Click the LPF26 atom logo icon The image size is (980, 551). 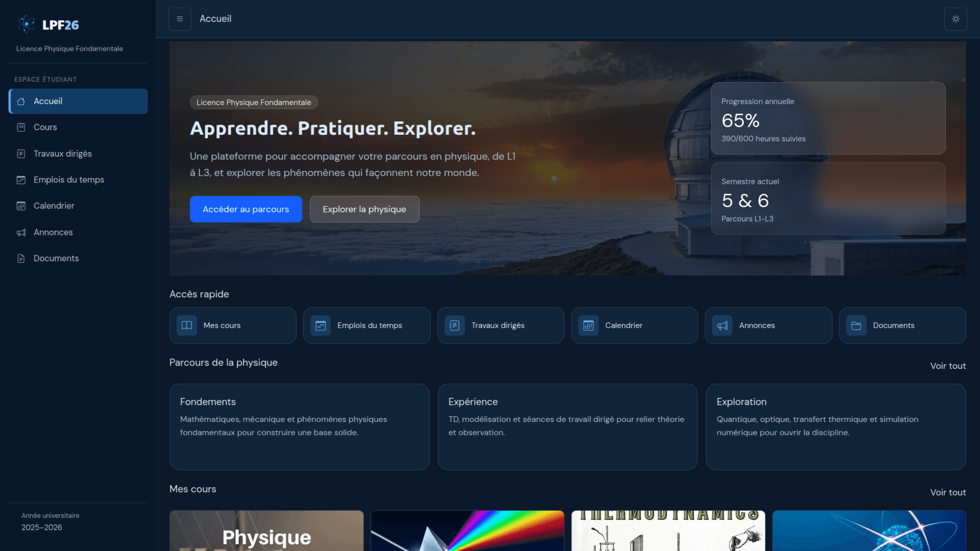click(26, 24)
